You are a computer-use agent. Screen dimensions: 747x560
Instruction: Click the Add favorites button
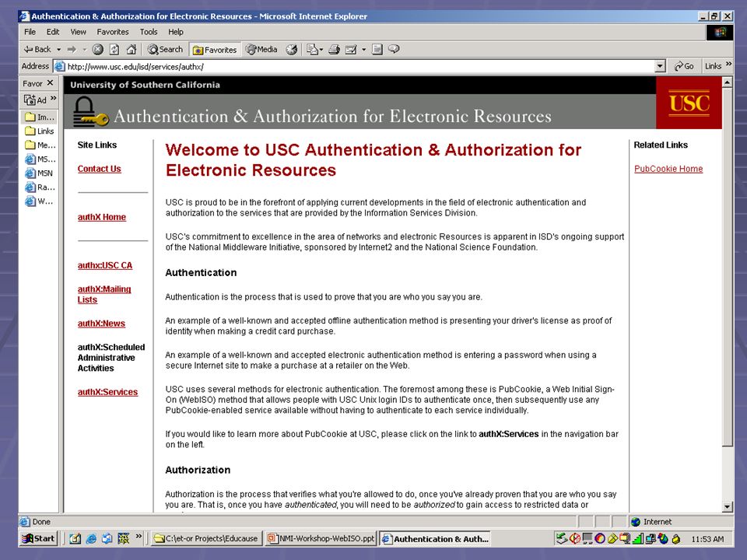[x=36, y=100]
